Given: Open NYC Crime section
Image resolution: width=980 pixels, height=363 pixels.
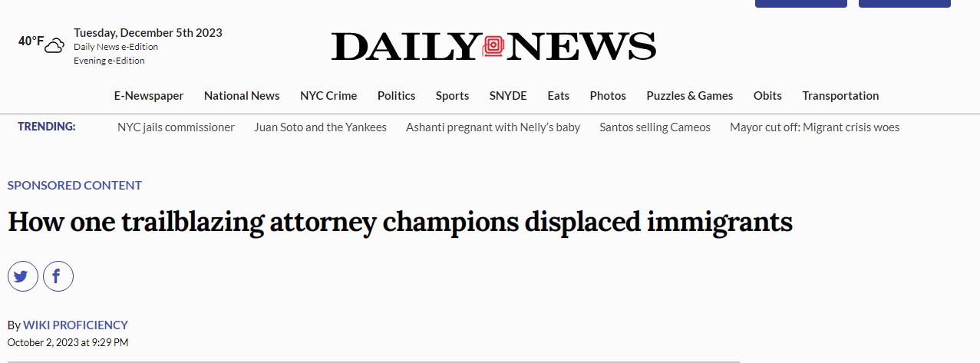Looking at the screenshot, I should click(x=328, y=96).
